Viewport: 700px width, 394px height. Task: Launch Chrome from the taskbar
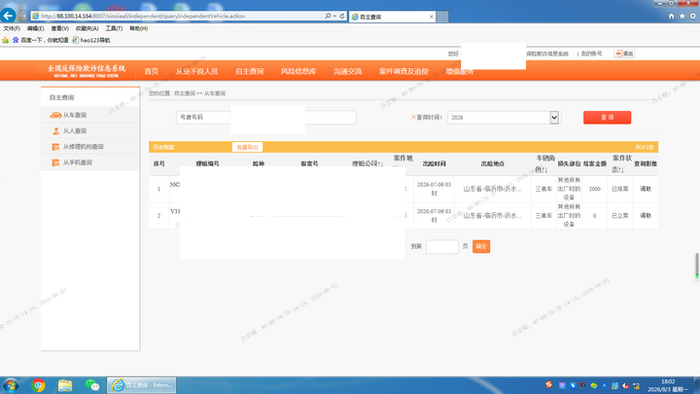pyautogui.click(x=38, y=385)
